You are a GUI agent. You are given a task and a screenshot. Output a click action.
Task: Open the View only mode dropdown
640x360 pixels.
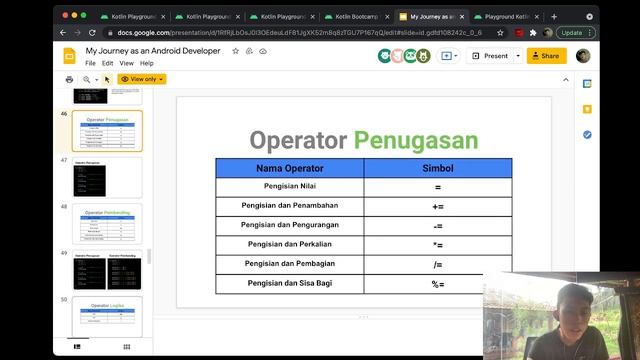[x=142, y=79]
